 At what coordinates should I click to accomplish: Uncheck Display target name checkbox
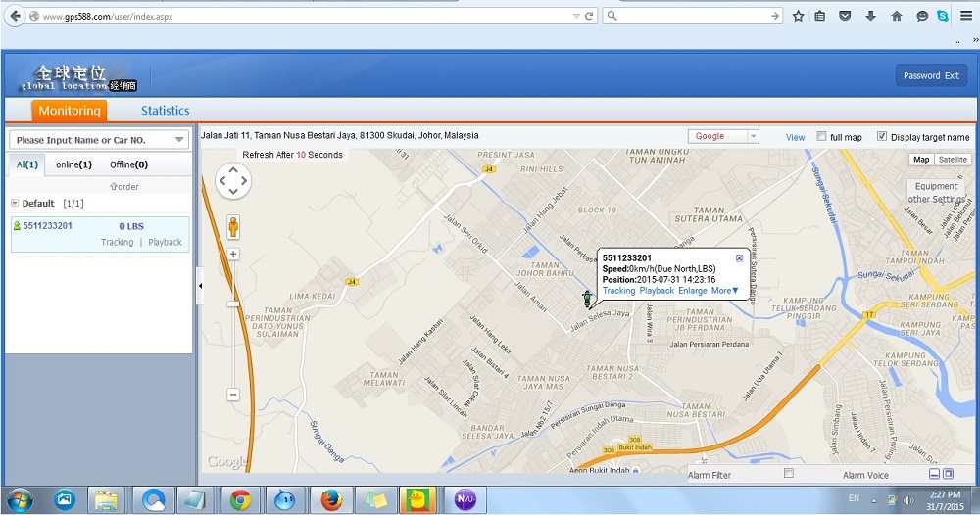[882, 136]
